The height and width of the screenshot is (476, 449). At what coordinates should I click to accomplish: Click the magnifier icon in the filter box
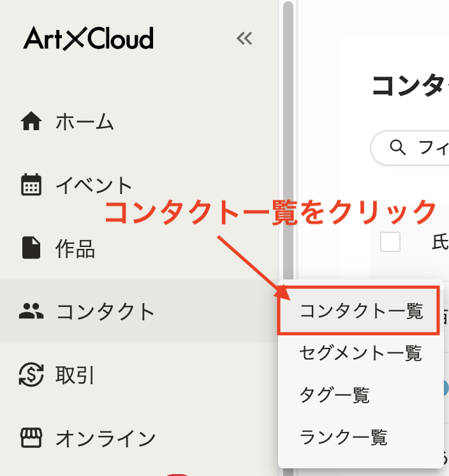tap(398, 148)
